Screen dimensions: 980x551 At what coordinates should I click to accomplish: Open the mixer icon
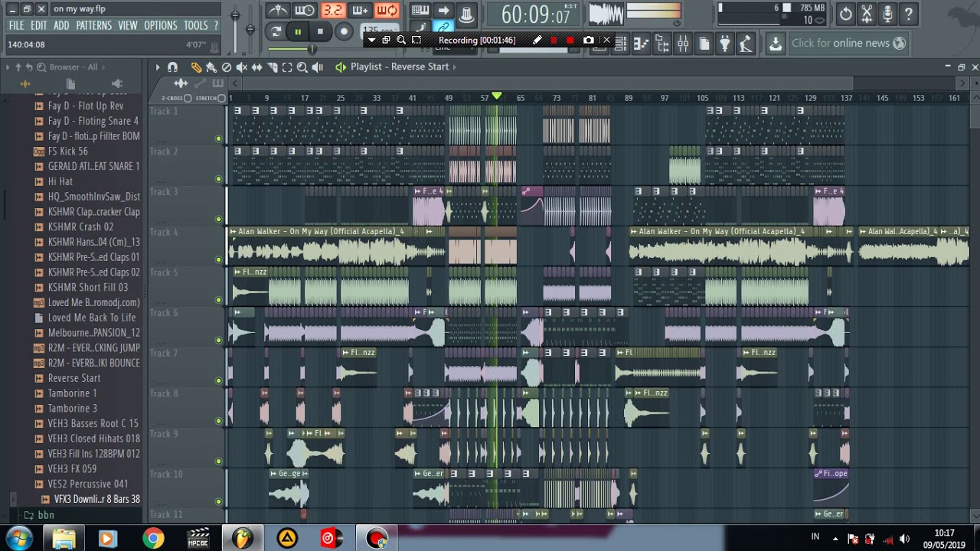click(683, 44)
